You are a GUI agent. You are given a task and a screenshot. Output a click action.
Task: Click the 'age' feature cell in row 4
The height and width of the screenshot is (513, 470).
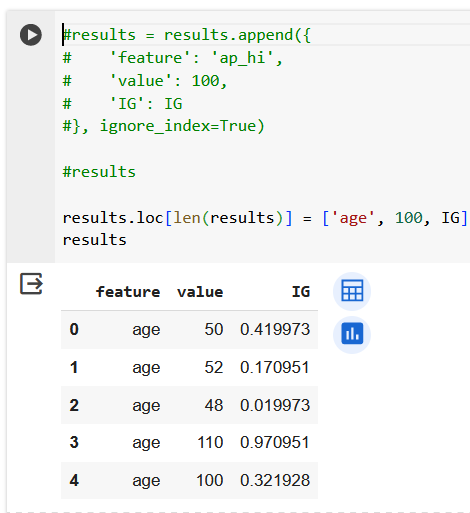pos(146,481)
